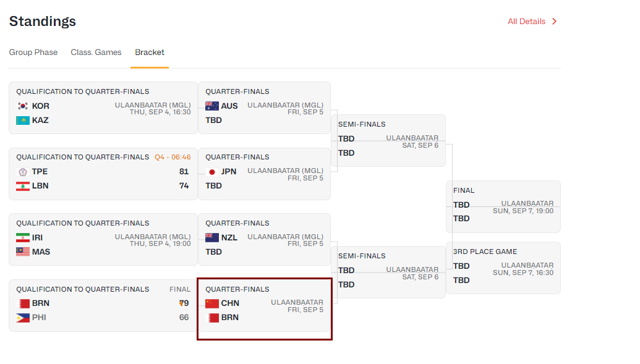Open the All Details link

click(x=526, y=21)
